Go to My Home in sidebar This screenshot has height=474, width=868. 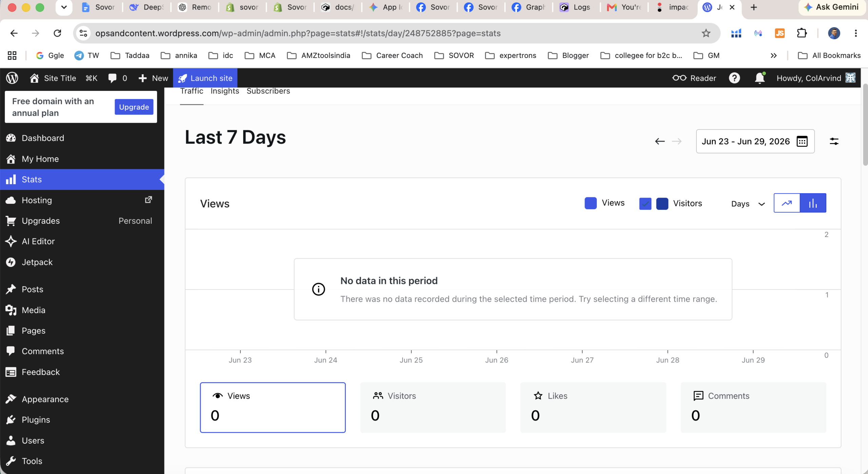click(82, 159)
